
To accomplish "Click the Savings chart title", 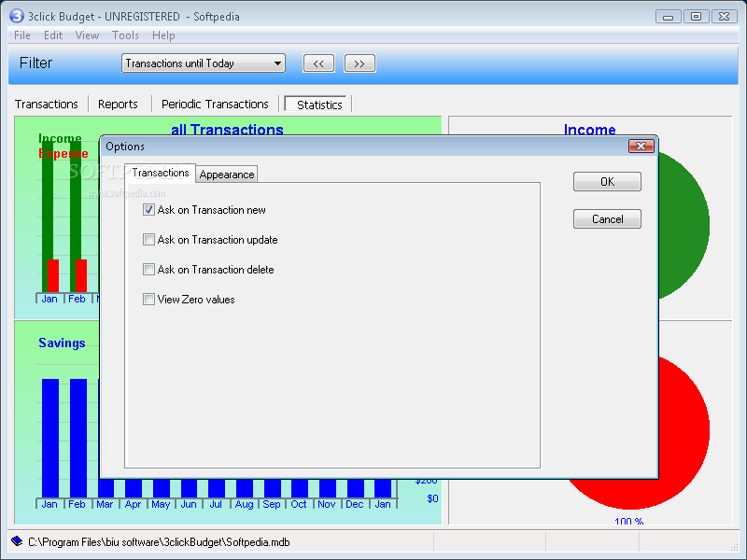I will coord(62,343).
